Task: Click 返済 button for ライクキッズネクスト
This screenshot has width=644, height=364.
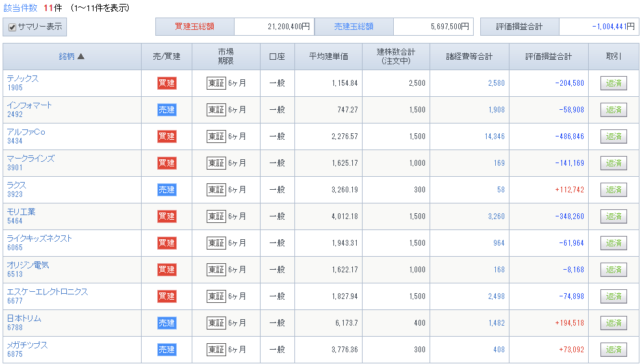Action: 613,243
